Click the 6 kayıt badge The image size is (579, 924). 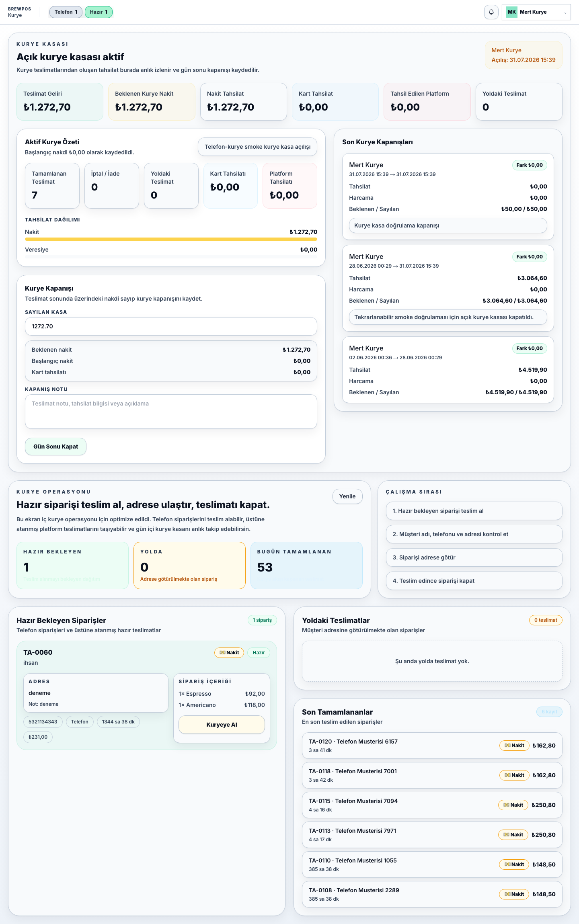549,712
